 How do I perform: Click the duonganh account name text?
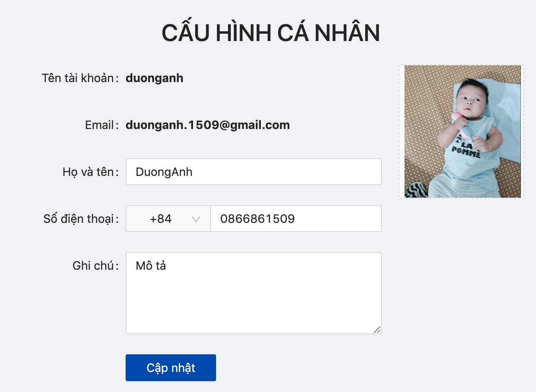point(155,78)
